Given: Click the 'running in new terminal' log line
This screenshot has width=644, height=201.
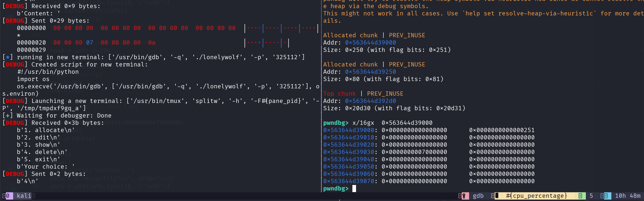Looking at the screenshot, I should click(x=153, y=57).
